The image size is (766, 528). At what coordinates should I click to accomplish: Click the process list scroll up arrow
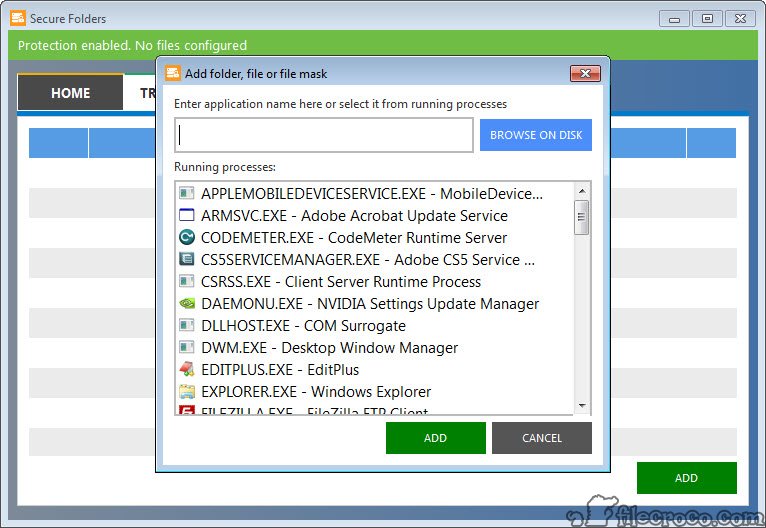coord(582,190)
